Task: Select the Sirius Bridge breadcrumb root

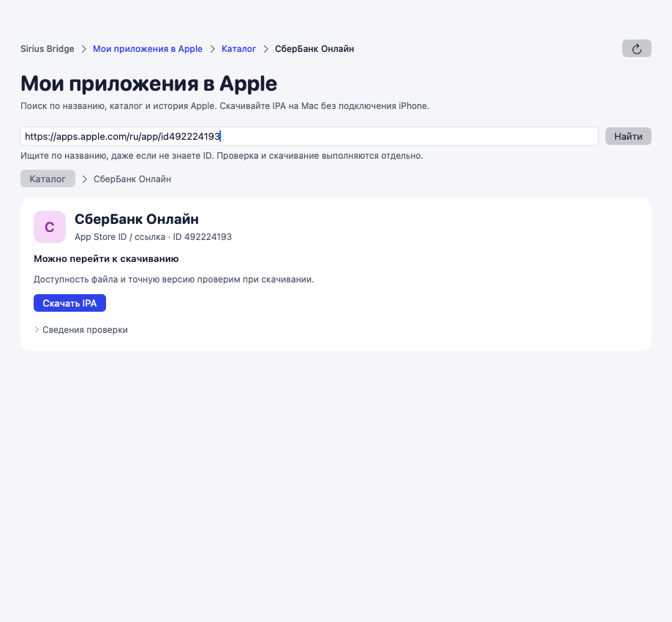Action: click(x=47, y=49)
